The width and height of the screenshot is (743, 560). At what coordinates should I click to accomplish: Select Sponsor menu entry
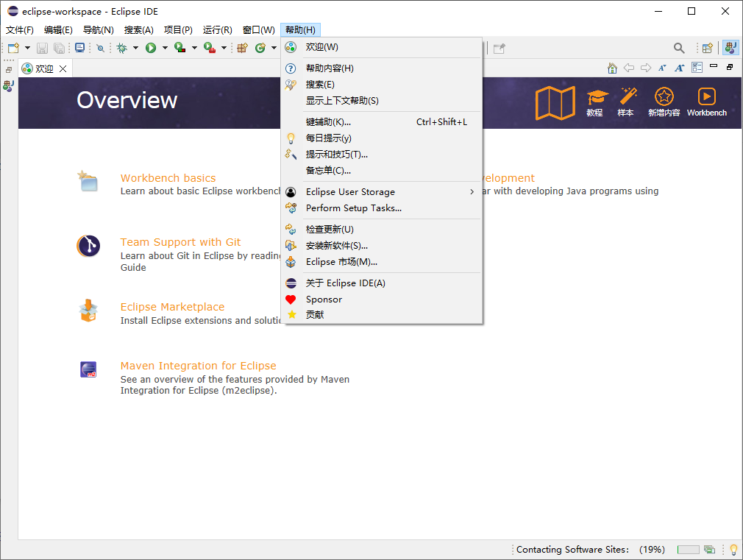click(x=382, y=300)
